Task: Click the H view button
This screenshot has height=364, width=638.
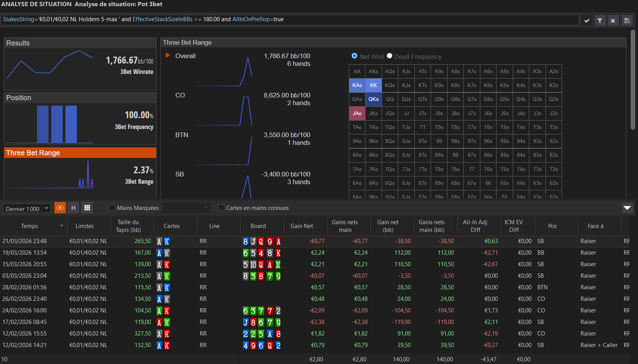Action: (73, 208)
